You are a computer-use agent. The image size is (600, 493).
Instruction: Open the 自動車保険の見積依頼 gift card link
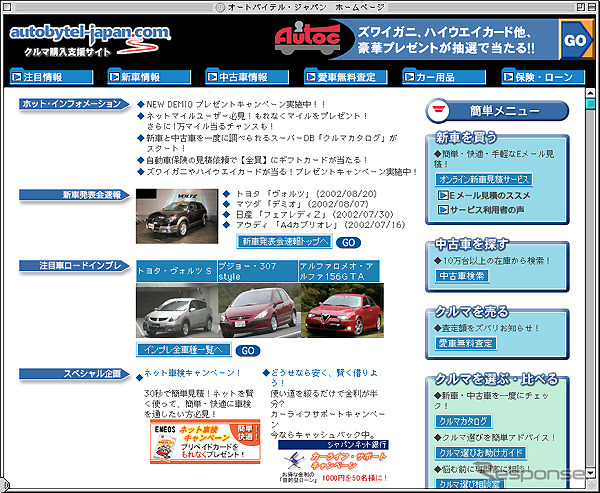pyautogui.click(x=257, y=160)
